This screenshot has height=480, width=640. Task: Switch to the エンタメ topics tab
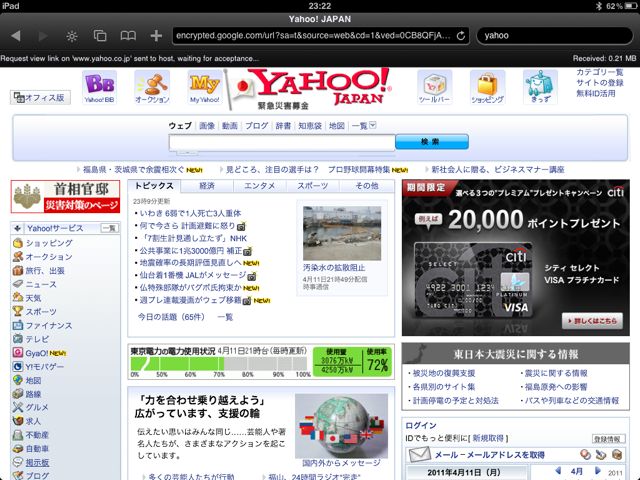click(260, 186)
